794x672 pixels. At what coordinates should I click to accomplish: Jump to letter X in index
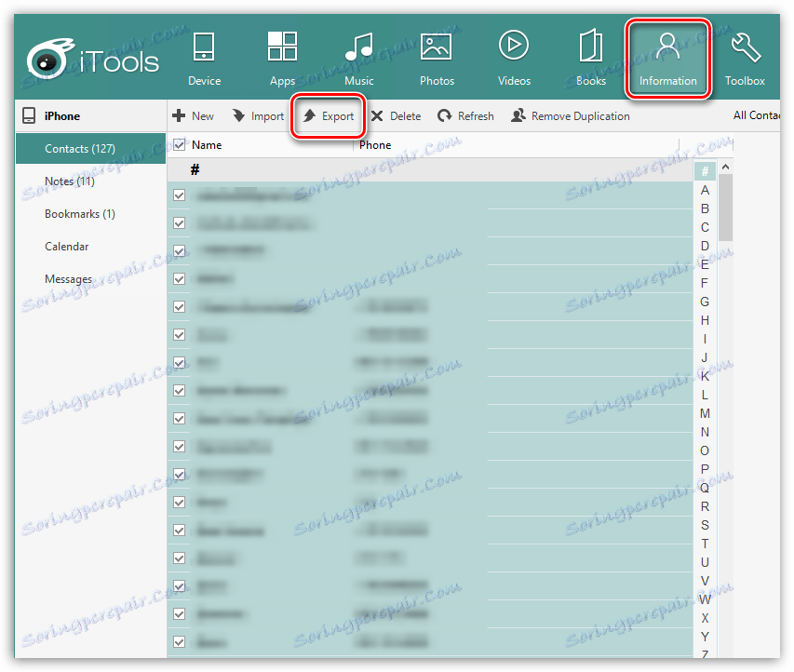[705, 618]
